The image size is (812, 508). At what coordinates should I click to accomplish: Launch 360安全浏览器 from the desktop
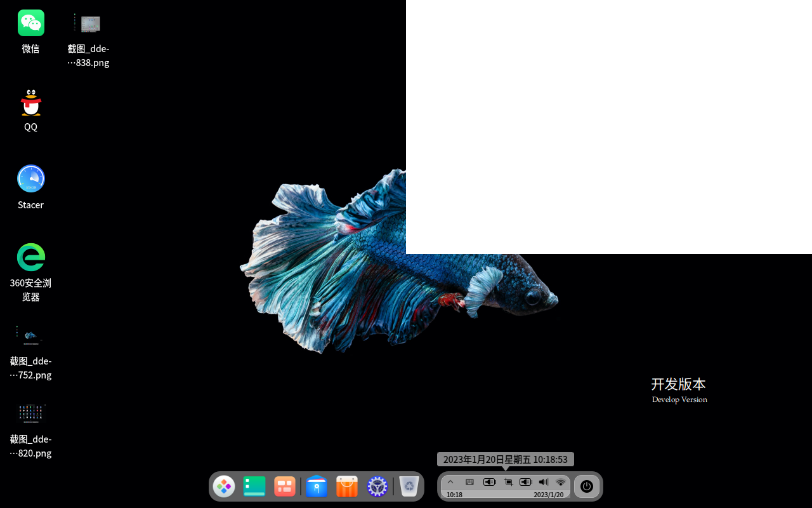pyautogui.click(x=30, y=257)
